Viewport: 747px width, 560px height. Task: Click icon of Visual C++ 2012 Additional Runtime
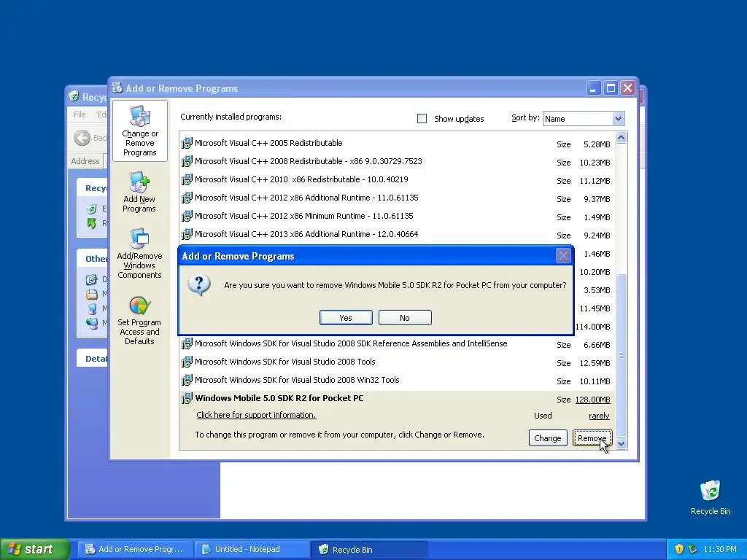pos(187,198)
